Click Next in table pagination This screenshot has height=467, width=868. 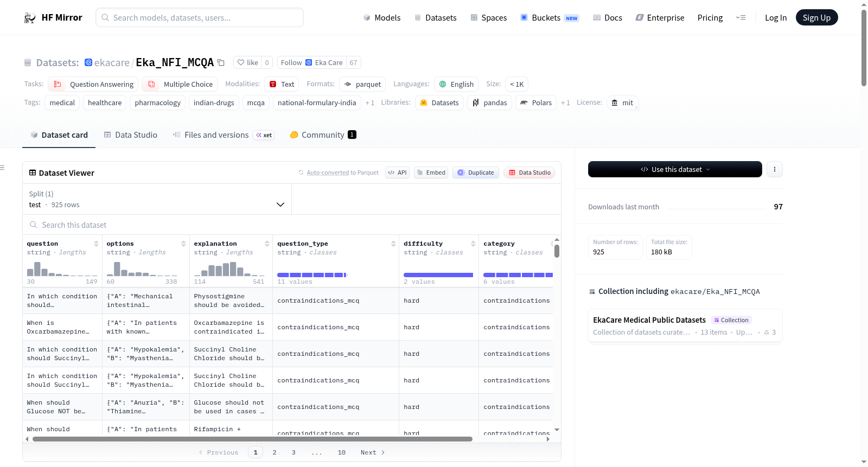pyautogui.click(x=373, y=452)
